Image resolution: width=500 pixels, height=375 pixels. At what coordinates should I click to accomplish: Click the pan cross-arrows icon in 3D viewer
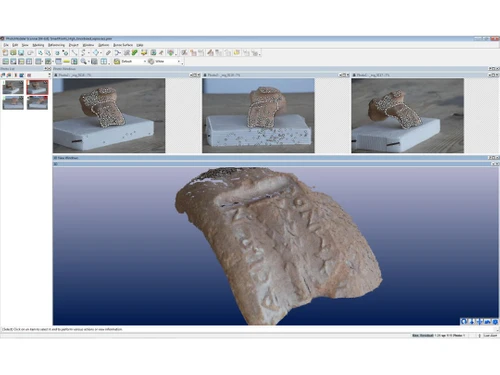tap(479, 321)
